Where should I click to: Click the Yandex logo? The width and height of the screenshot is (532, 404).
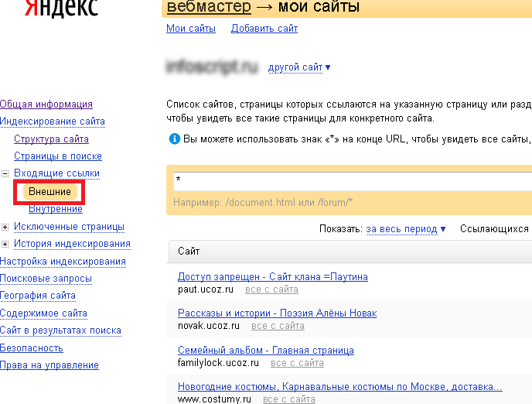coord(61,8)
